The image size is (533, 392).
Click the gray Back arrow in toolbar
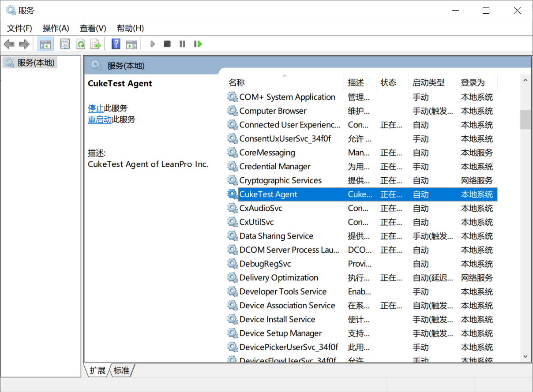[9, 44]
